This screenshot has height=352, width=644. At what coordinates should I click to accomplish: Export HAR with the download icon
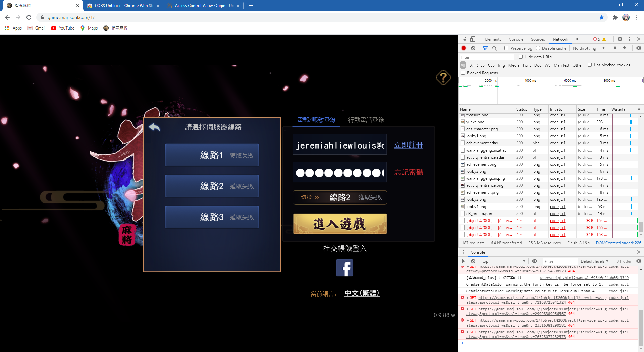point(625,48)
